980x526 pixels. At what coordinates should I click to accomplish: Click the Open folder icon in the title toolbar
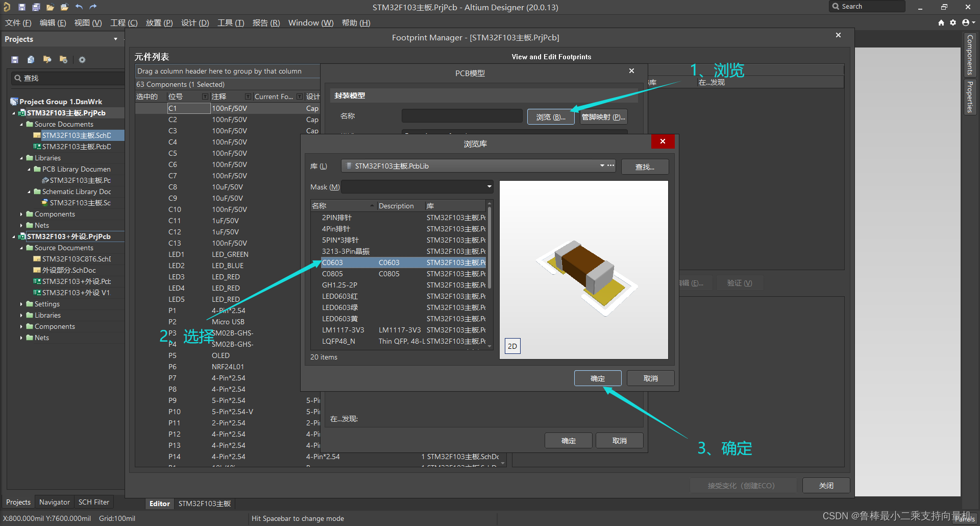50,7
